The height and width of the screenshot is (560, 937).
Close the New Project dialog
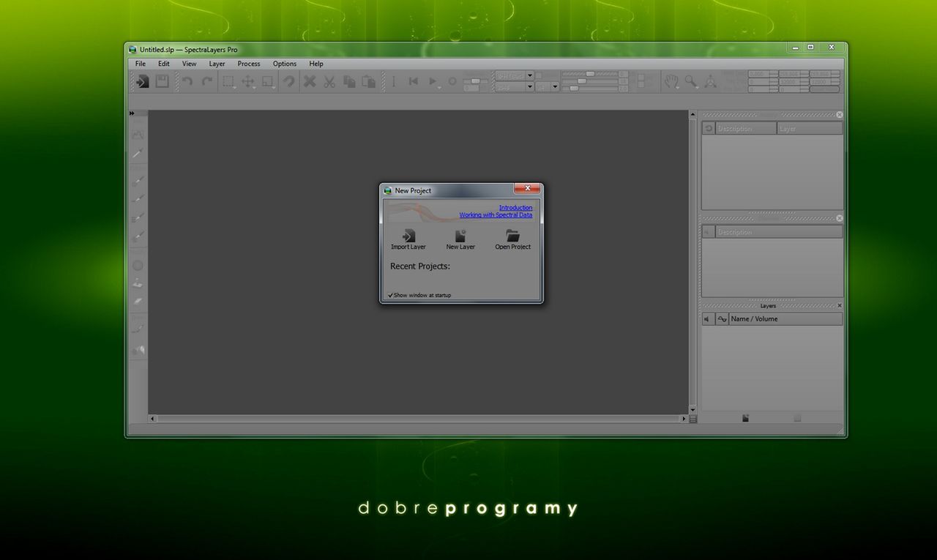pos(527,188)
